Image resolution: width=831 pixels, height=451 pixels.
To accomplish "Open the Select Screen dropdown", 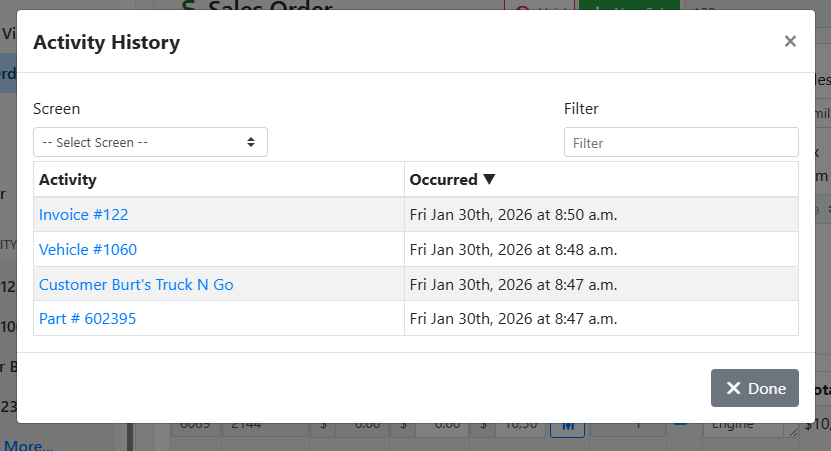I will (150, 142).
